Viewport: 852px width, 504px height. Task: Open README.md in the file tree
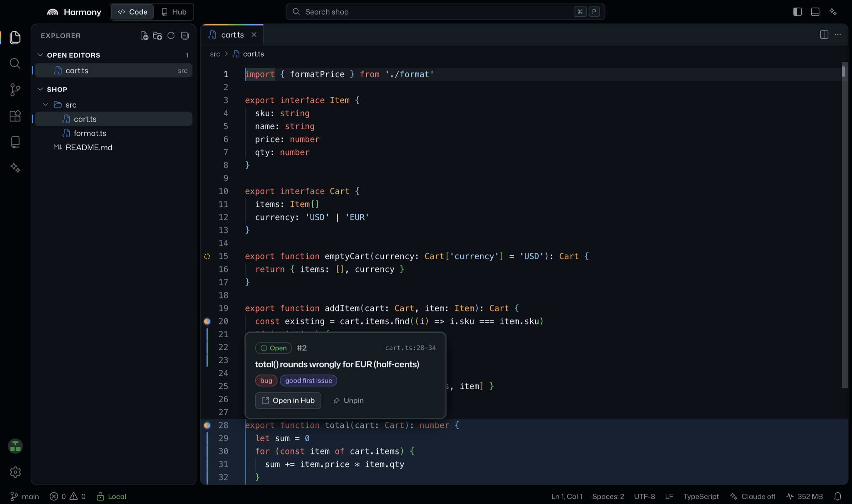click(x=114, y=147)
